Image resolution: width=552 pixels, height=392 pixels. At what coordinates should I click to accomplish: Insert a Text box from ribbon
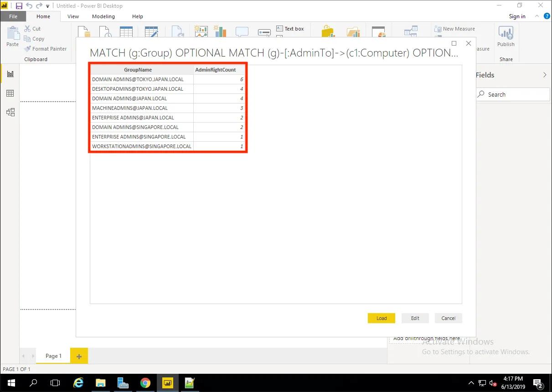(x=290, y=29)
